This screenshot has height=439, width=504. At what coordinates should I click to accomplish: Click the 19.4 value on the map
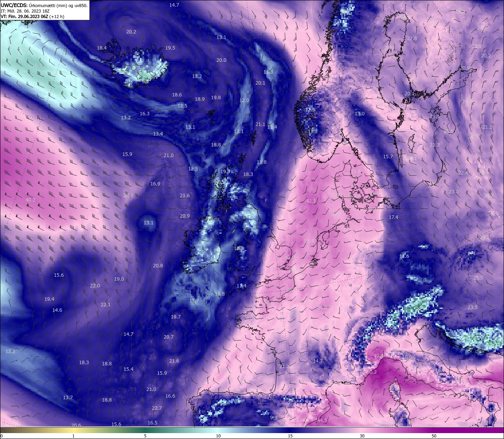coord(49,299)
